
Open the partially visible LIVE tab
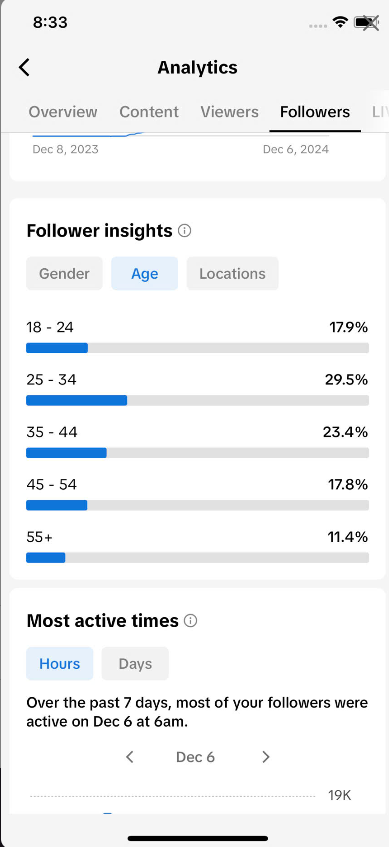380,112
